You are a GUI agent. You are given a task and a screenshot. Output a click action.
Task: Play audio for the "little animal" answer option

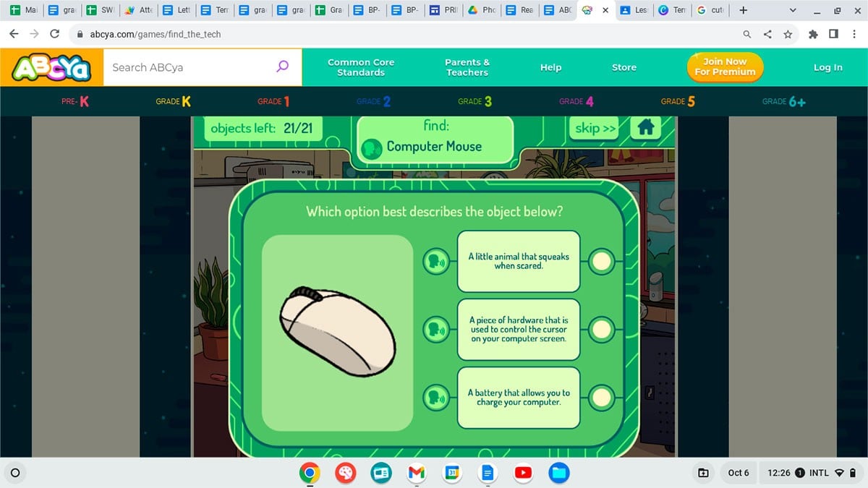coord(435,262)
